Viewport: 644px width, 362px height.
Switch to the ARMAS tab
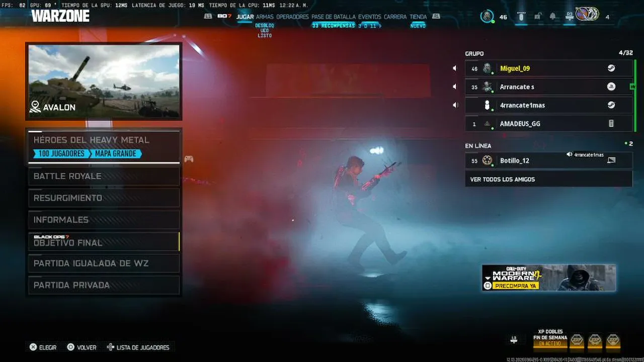265,17
